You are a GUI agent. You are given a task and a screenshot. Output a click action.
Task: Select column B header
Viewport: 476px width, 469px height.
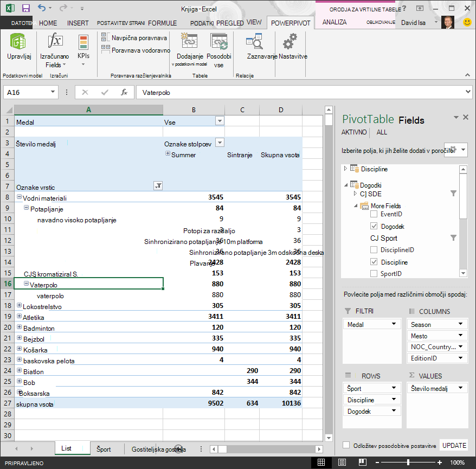[194, 110]
